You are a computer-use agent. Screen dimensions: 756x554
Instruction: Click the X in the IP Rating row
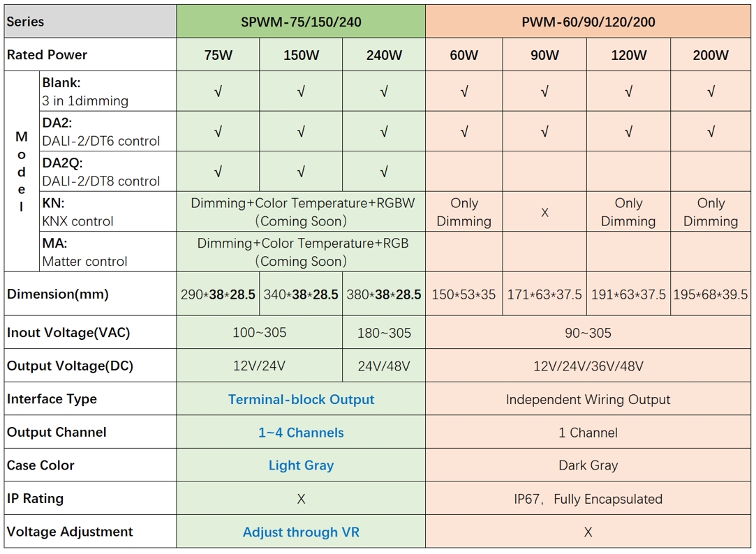click(x=301, y=499)
